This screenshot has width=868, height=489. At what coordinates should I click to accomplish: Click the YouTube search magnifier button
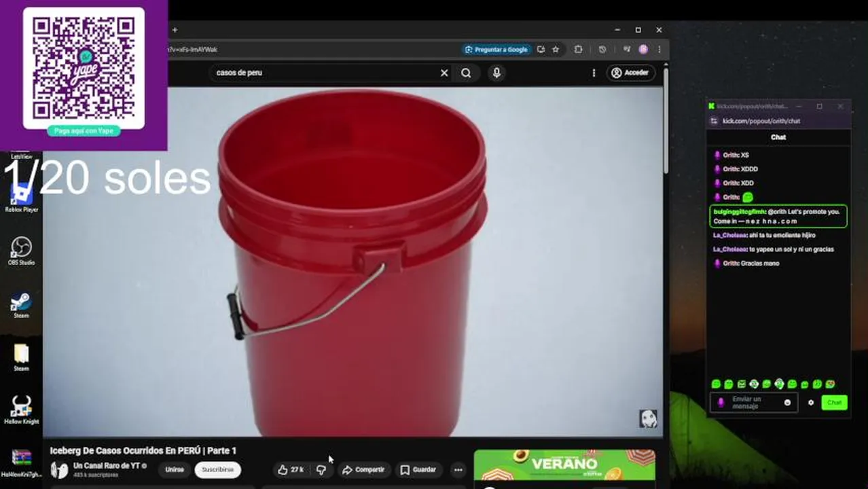466,73
